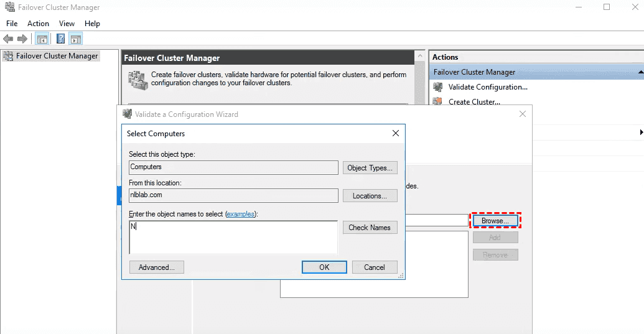Toggle the Show/Hide Action Pane icon
The width and height of the screenshot is (644, 334).
point(75,39)
